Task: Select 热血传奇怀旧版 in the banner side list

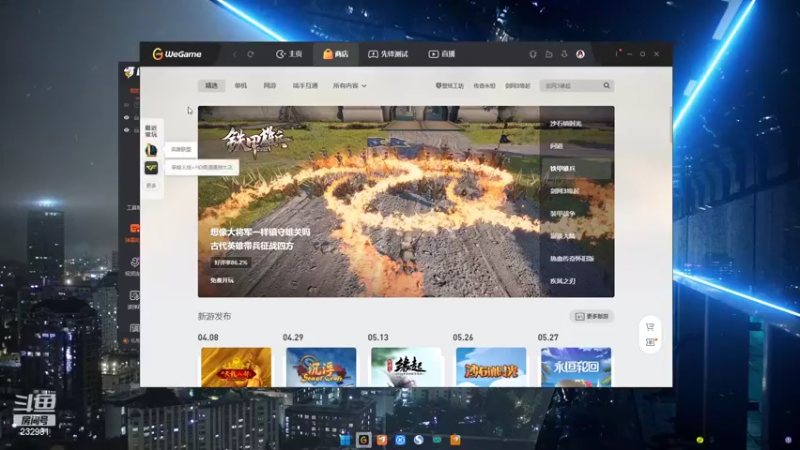Action: [x=572, y=259]
